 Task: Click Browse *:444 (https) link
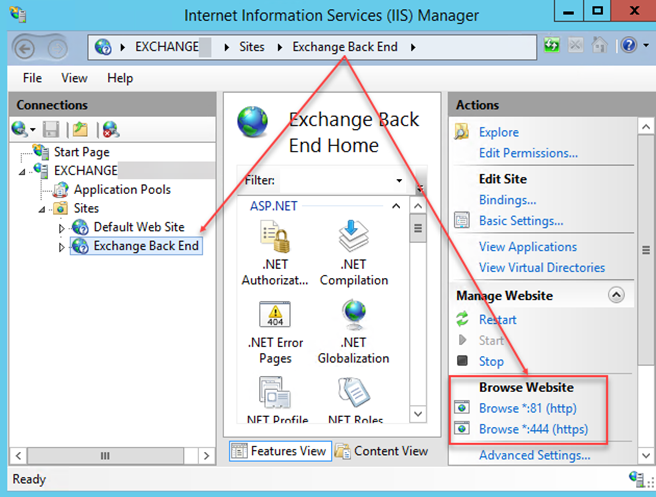[x=533, y=429]
